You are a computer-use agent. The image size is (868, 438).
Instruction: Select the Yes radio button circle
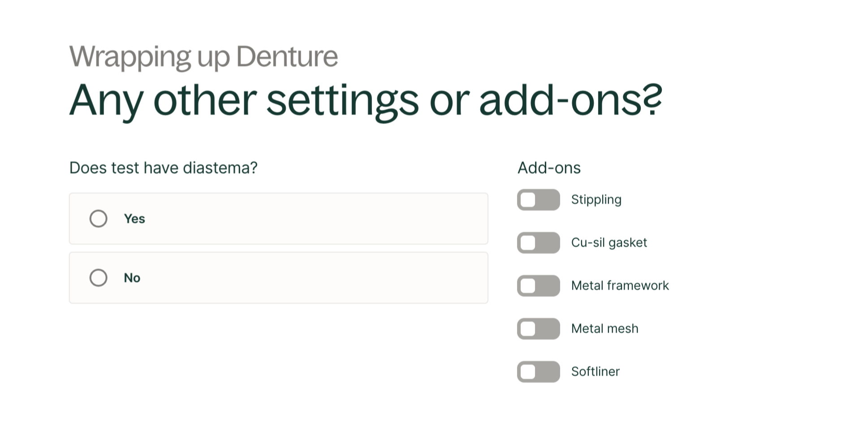click(x=98, y=219)
